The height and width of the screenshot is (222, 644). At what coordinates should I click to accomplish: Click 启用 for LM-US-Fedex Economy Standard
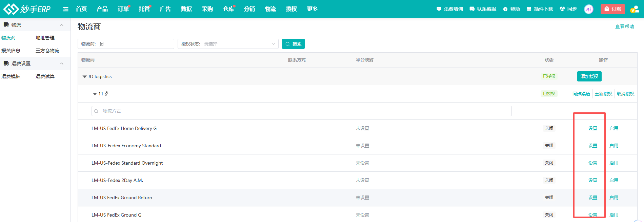(614, 146)
